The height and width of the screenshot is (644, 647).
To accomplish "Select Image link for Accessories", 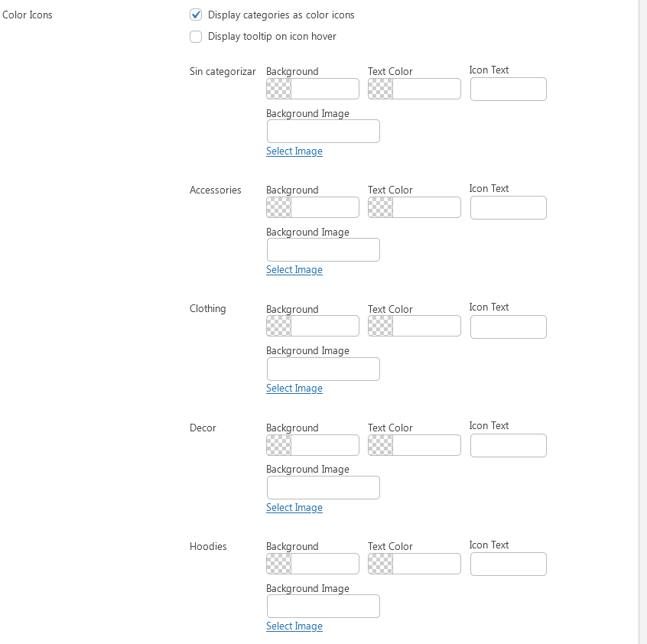I will pyautogui.click(x=294, y=269).
